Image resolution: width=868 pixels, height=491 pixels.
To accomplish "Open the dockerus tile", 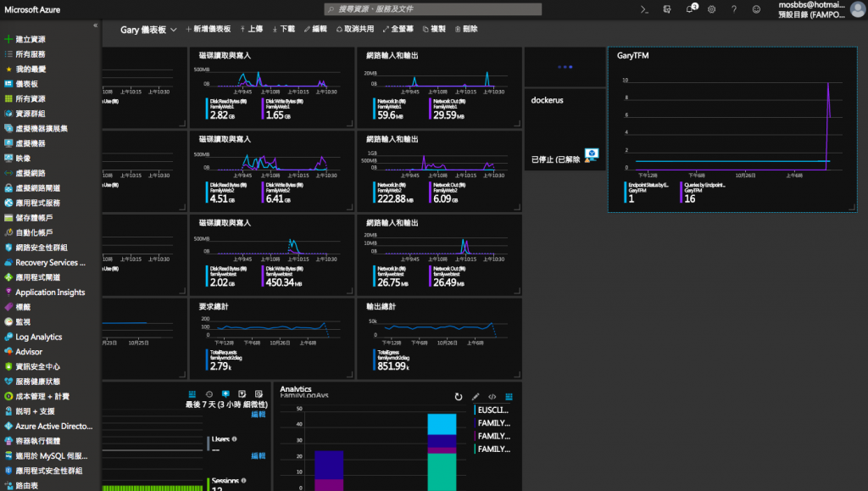I will pyautogui.click(x=565, y=129).
